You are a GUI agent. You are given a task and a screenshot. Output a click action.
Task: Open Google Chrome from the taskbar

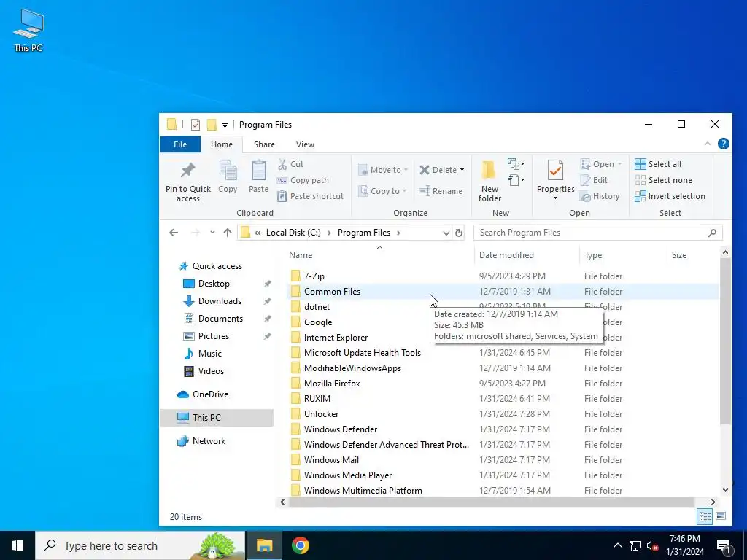coord(300,545)
